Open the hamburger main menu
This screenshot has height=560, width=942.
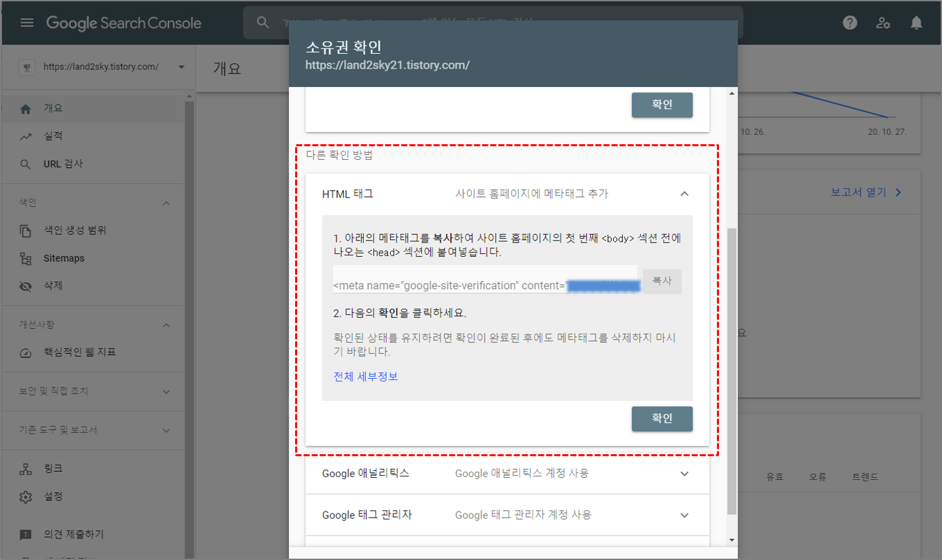tap(27, 23)
